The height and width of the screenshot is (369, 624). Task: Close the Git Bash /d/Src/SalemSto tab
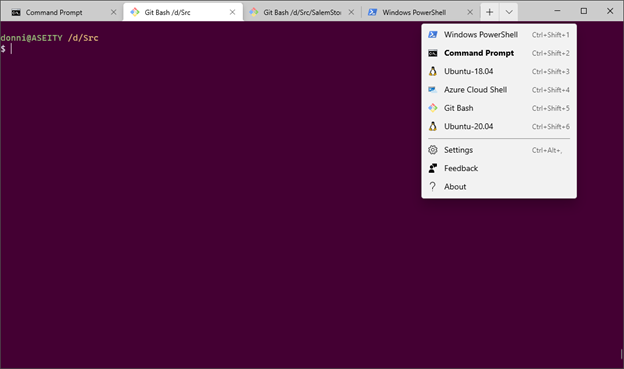click(351, 12)
